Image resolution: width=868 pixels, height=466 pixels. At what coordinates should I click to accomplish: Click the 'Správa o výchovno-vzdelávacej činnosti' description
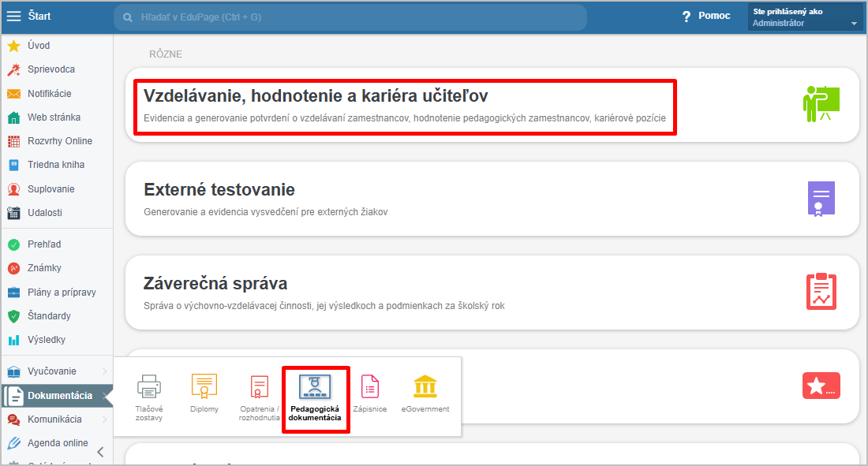tap(324, 306)
